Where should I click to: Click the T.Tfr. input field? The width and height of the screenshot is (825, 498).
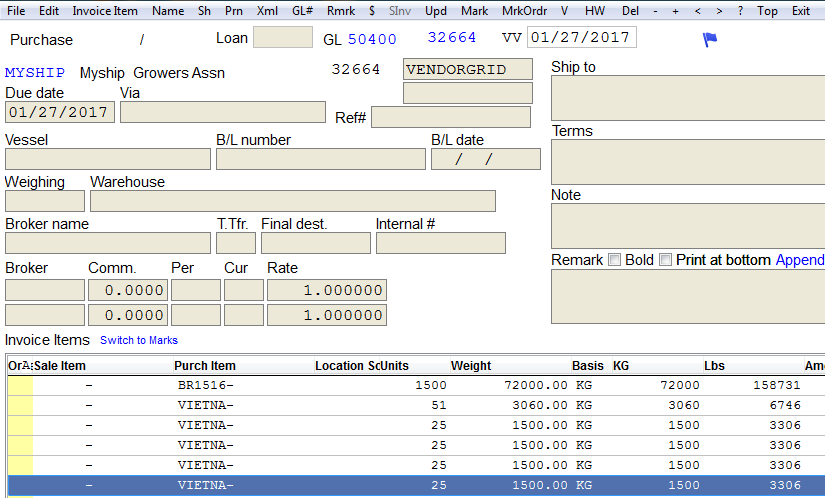pos(236,243)
